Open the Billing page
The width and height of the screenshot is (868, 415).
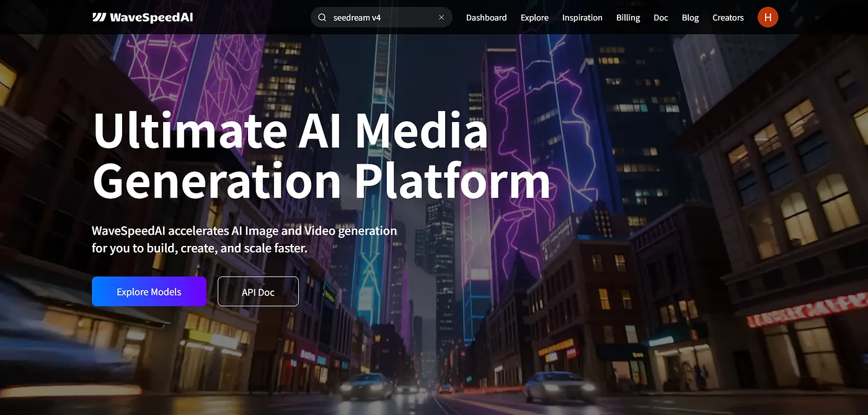[x=628, y=17]
